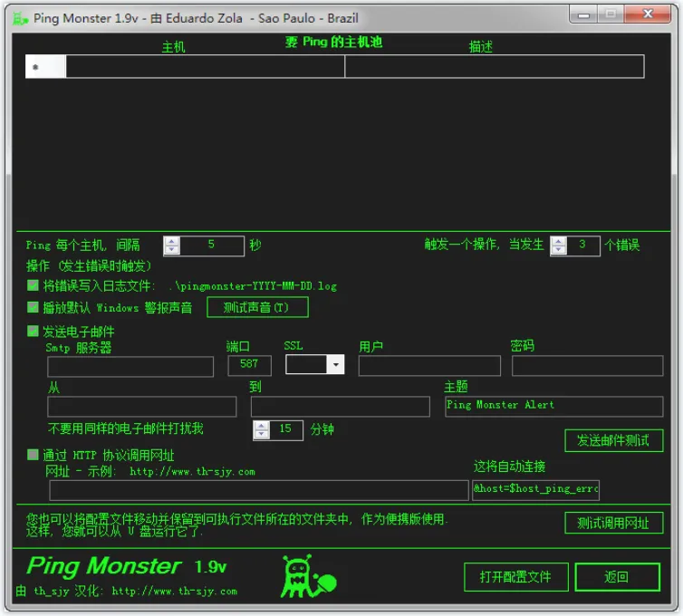Click the subject field 'Ping Monster Alert'

coord(554,407)
